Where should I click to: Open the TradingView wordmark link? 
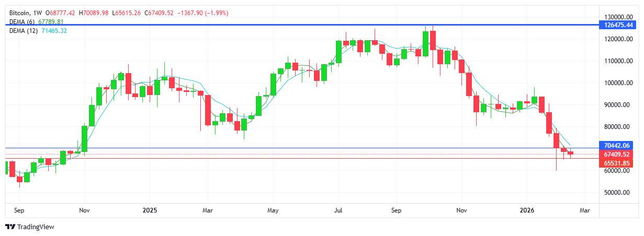pyautogui.click(x=36, y=227)
